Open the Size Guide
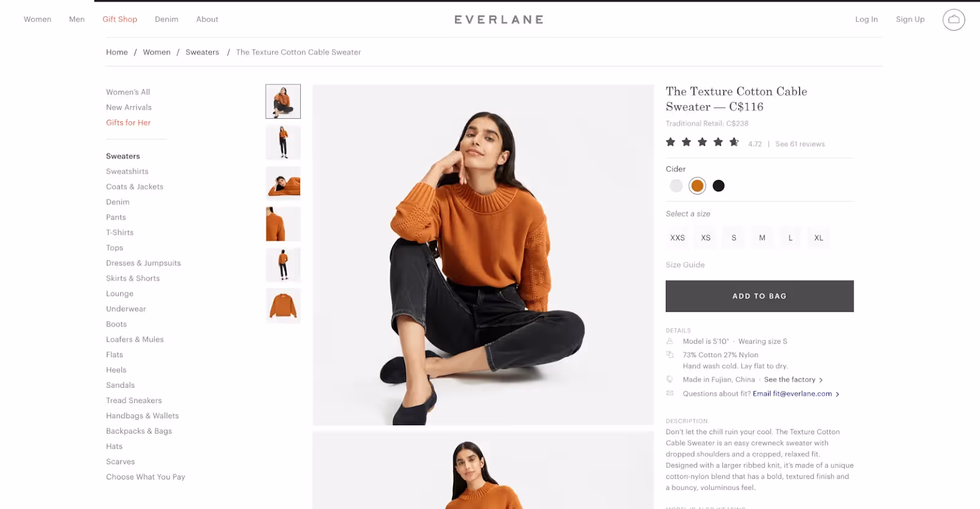This screenshot has height=509, width=980. (x=685, y=265)
